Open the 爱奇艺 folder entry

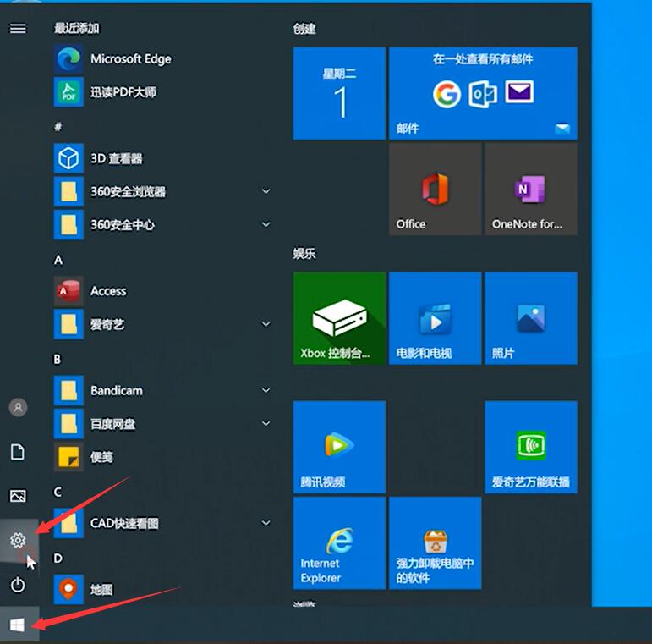pos(162,324)
